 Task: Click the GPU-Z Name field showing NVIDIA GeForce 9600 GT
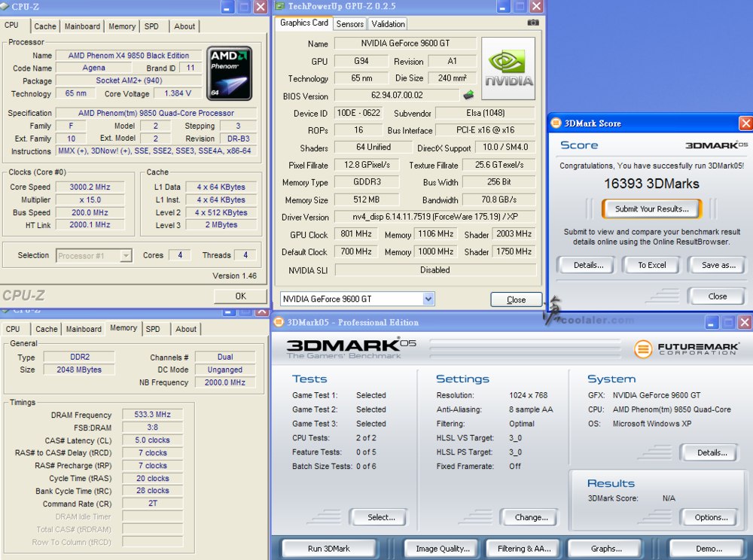click(405, 43)
